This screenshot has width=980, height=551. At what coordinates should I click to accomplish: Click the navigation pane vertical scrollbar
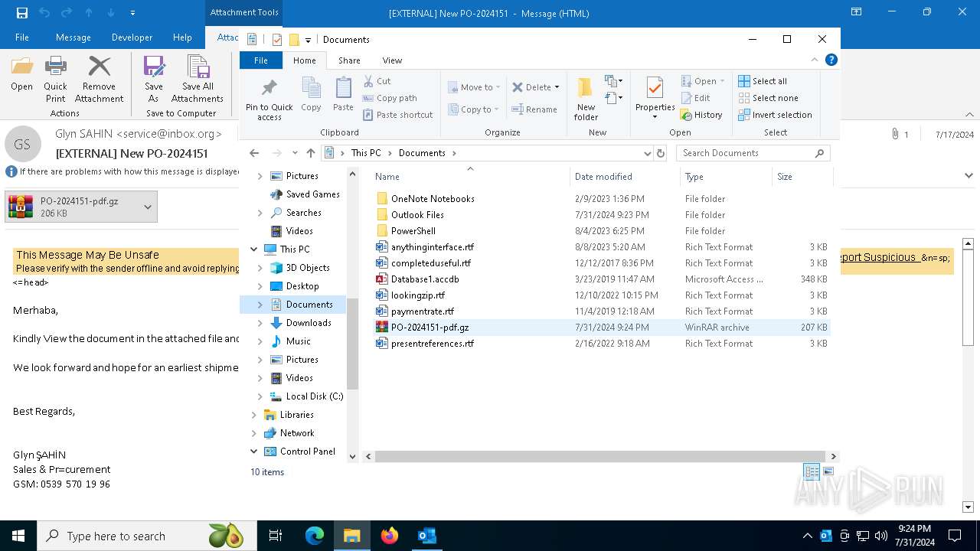pos(352,344)
